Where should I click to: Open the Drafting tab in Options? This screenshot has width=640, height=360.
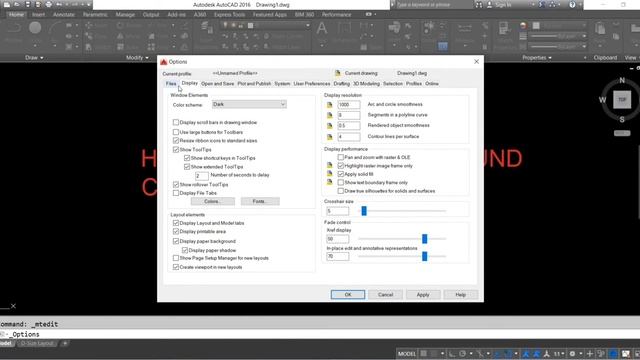(x=342, y=84)
